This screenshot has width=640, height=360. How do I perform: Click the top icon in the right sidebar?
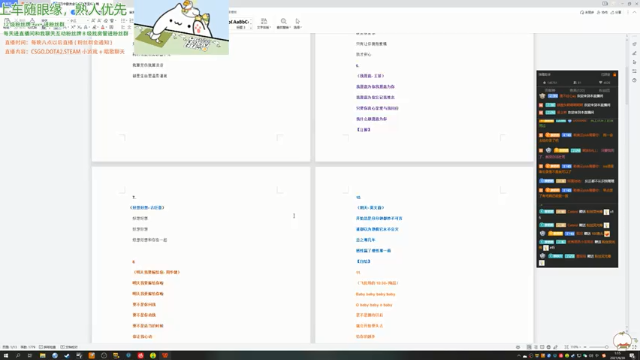coord(634,44)
